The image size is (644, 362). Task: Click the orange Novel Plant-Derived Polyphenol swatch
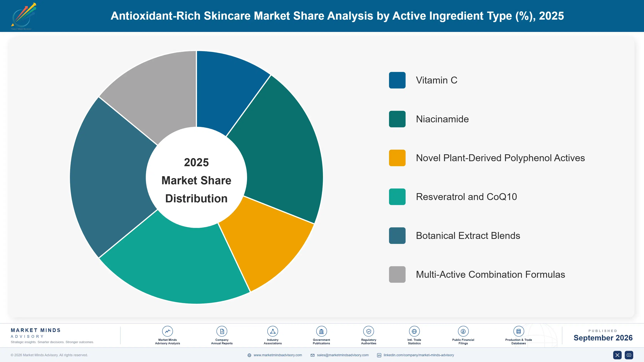tap(397, 158)
